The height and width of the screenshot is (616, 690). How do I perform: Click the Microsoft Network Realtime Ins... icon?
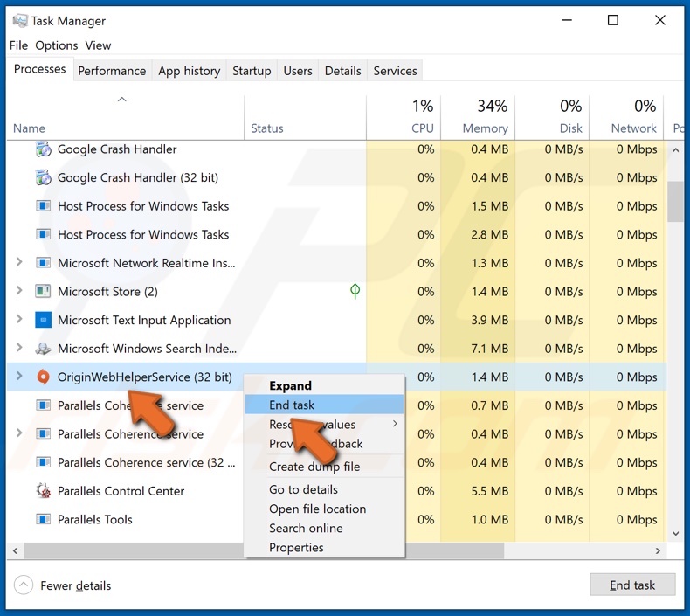[43, 263]
